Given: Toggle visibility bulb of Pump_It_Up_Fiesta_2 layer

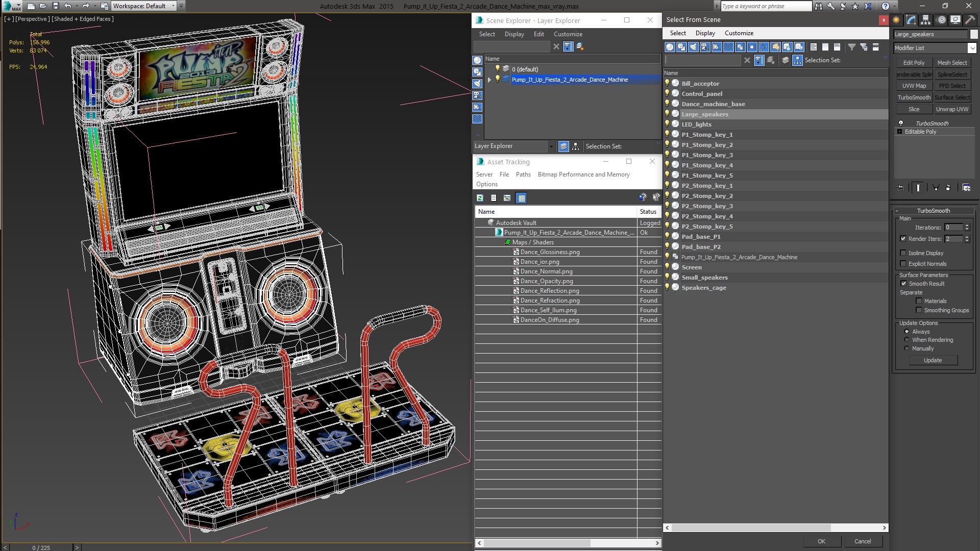Looking at the screenshot, I should (498, 79).
